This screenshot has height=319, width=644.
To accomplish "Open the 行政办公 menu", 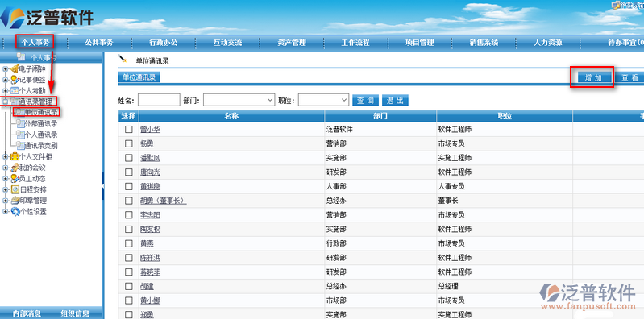I will [x=164, y=42].
